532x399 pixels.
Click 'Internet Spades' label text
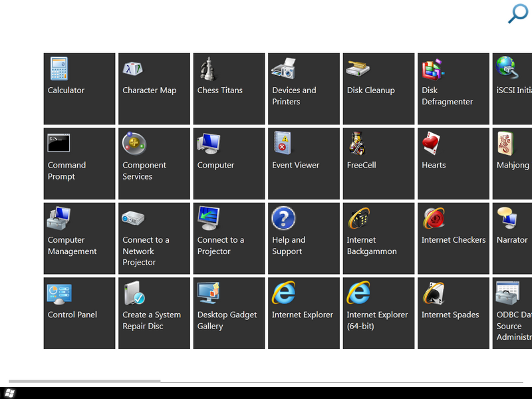[x=450, y=315]
